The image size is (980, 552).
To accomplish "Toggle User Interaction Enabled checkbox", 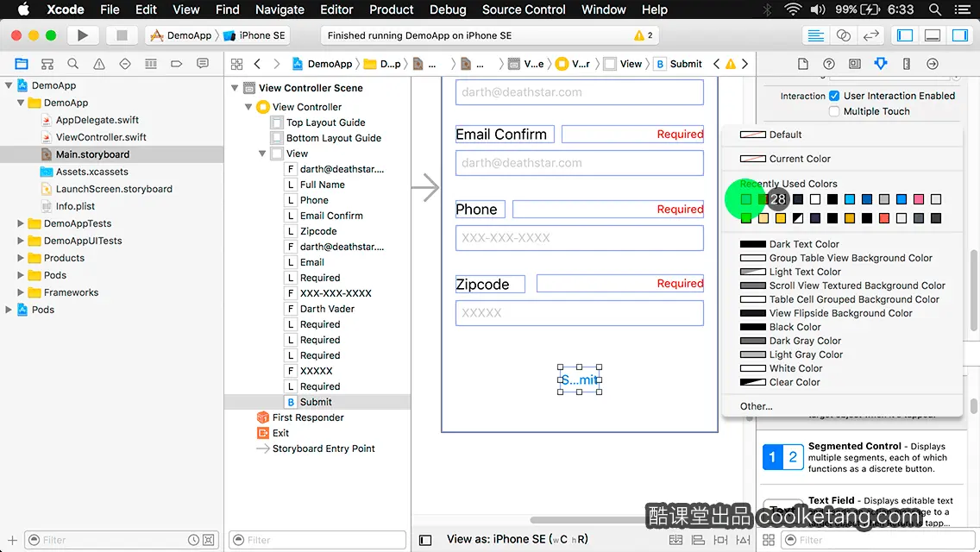I will [x=833, y=96].
